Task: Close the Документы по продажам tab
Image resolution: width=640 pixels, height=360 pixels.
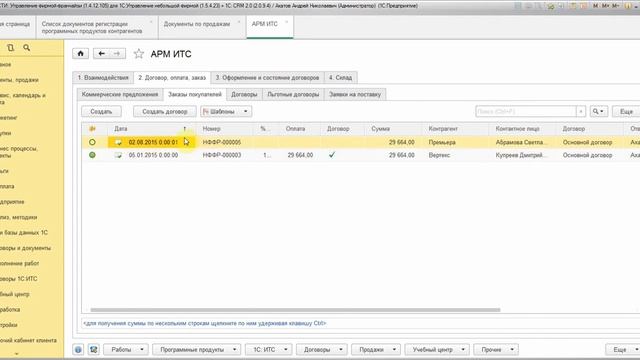Action: point(239,22)
